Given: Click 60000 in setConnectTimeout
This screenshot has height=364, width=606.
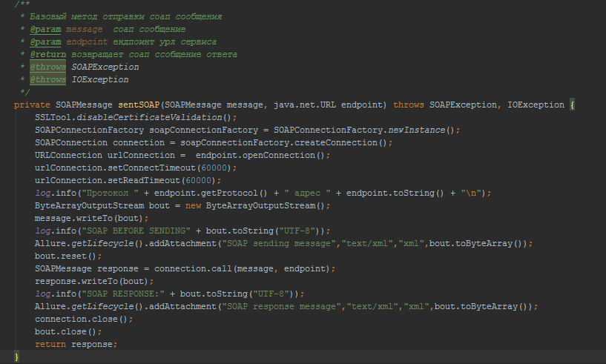Looking at the screenshot, I should (214, 168).
